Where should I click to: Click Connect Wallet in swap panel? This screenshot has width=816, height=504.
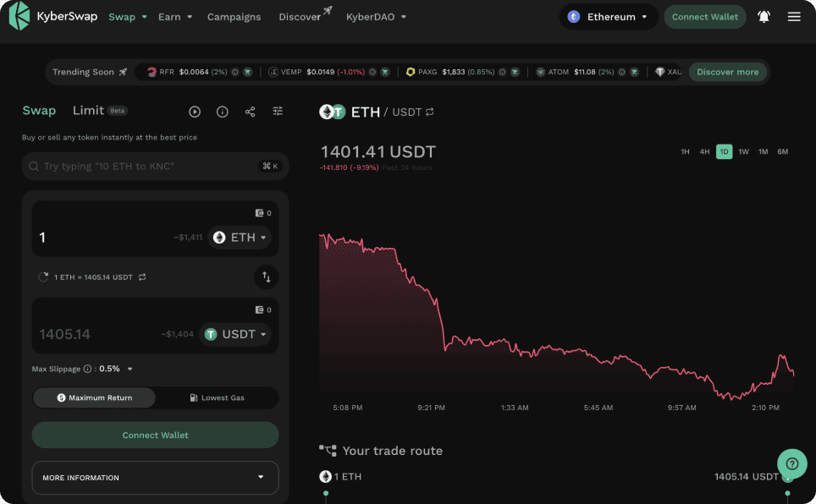155,435
